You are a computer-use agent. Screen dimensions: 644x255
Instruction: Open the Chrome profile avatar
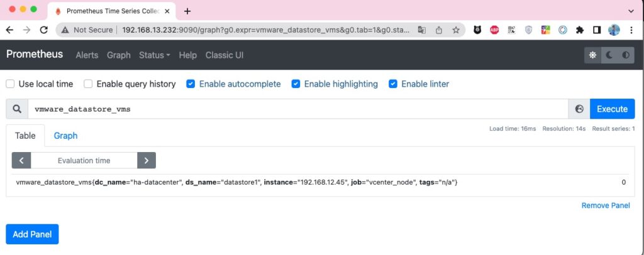(614, 30)
